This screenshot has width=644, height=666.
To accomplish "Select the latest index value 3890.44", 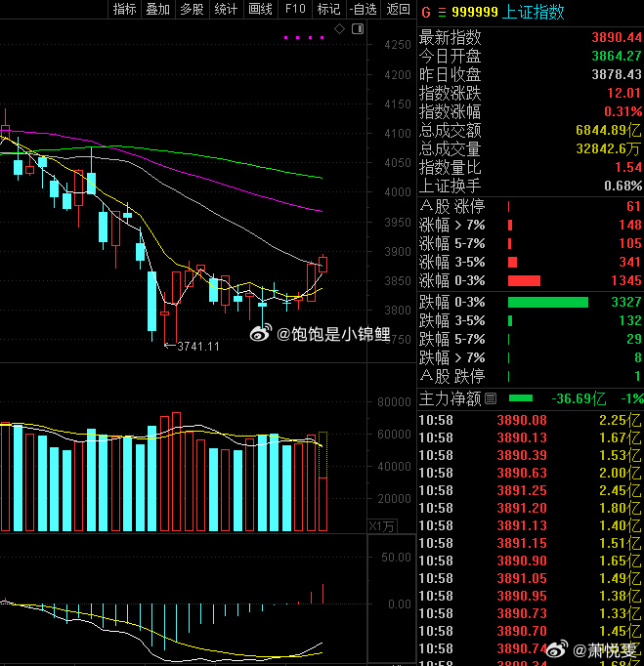I will tap(617, 37).
